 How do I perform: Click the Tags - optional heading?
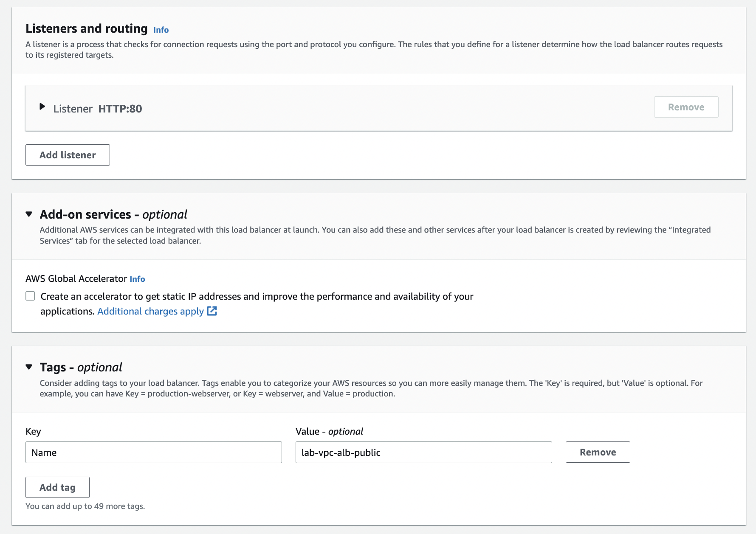(81, 367)
